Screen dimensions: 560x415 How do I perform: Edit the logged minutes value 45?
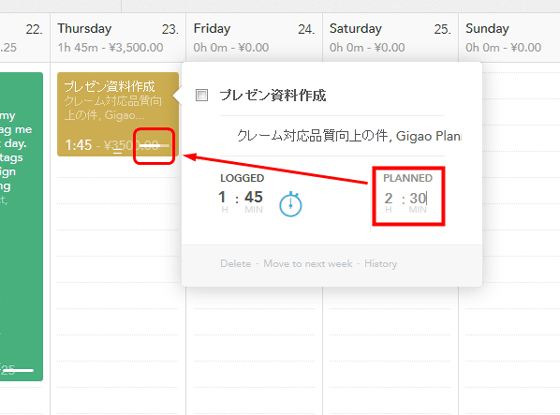pos(254,197)
